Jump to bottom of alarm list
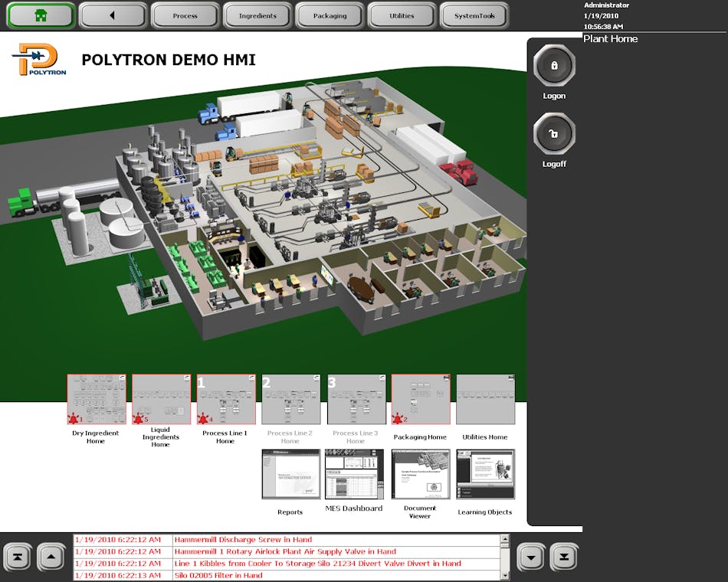The image size is (728, 582). click(x=565, y=557)
